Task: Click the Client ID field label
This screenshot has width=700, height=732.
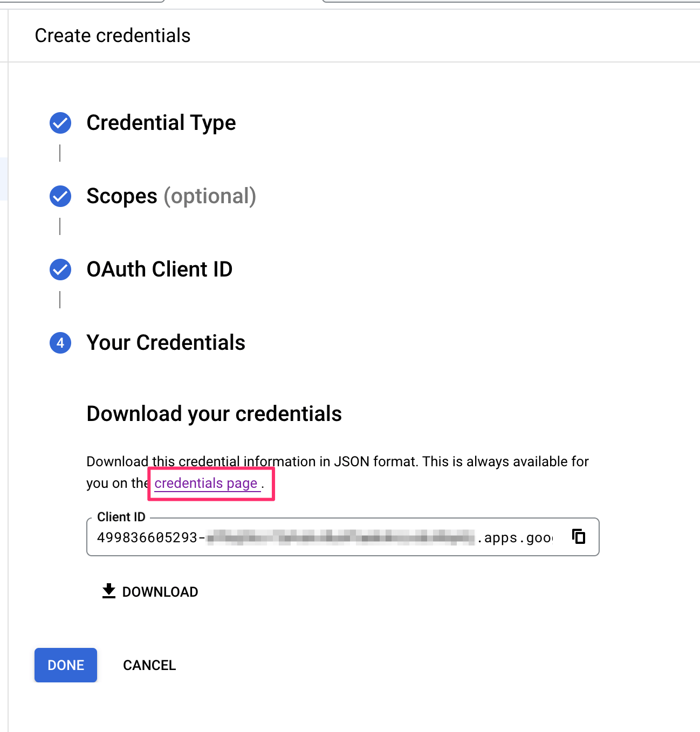Action: coord(121,517)
